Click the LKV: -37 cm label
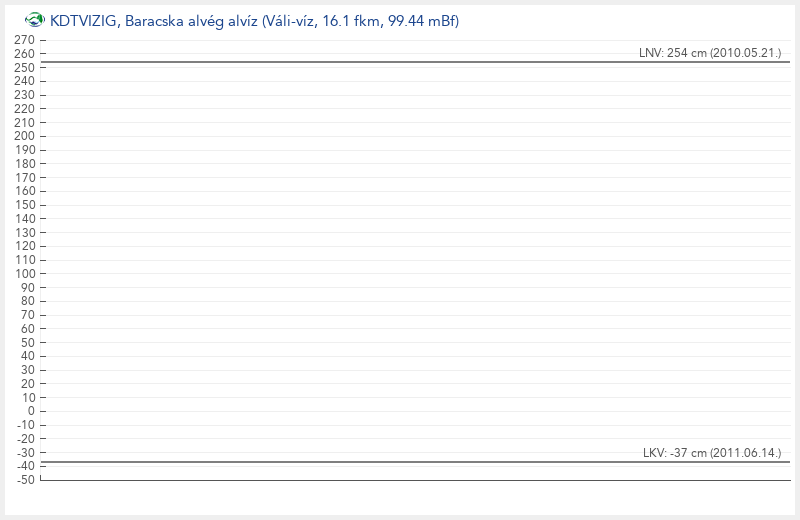 [x=711, y=453]
